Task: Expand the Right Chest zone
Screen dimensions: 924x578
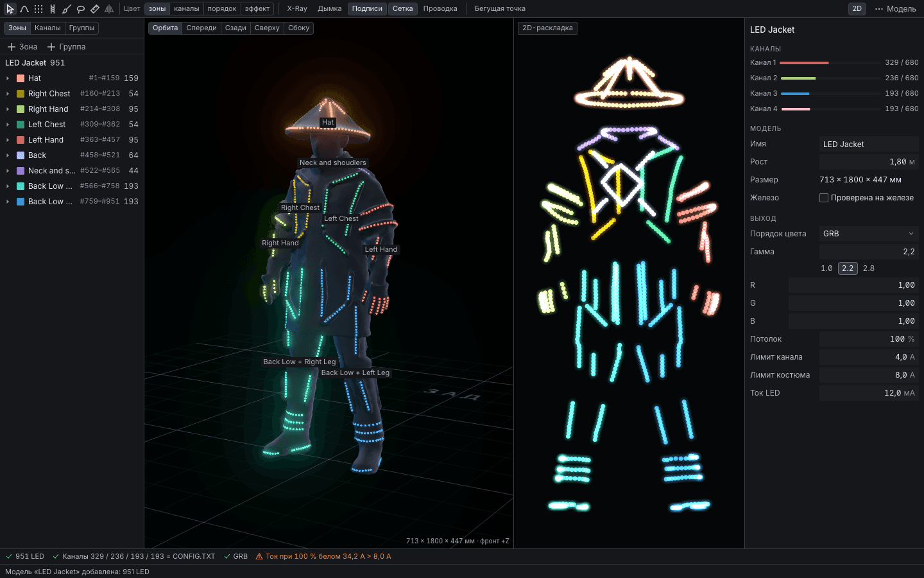Action: [x=8, y=94]
